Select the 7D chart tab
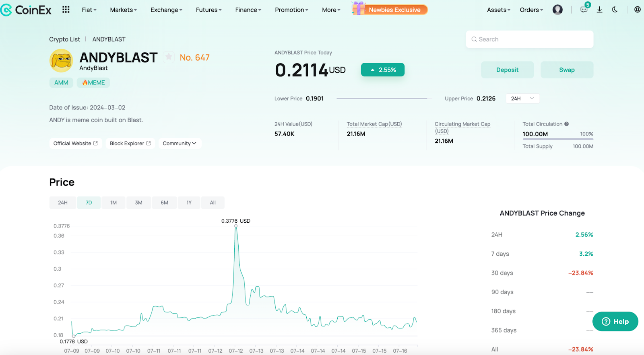Viewport: 644px width, 355px height. click(89, 203)
